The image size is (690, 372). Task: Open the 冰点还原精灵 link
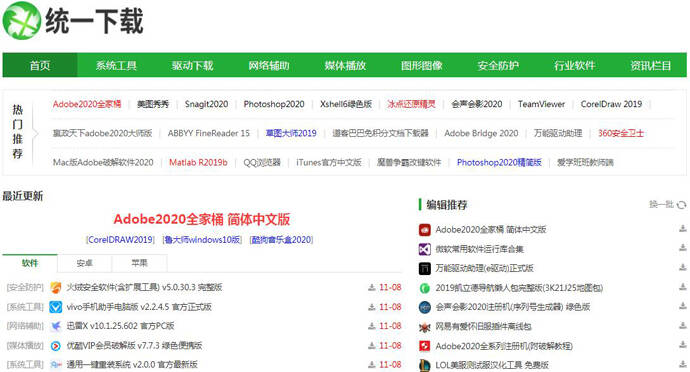[x=411, y=104]
